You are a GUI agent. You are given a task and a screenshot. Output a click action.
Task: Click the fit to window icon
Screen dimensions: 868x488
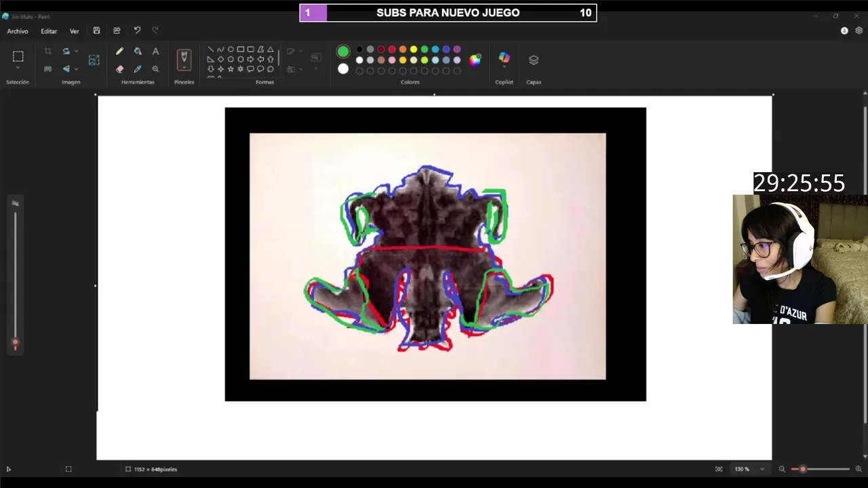click(719, 469)
